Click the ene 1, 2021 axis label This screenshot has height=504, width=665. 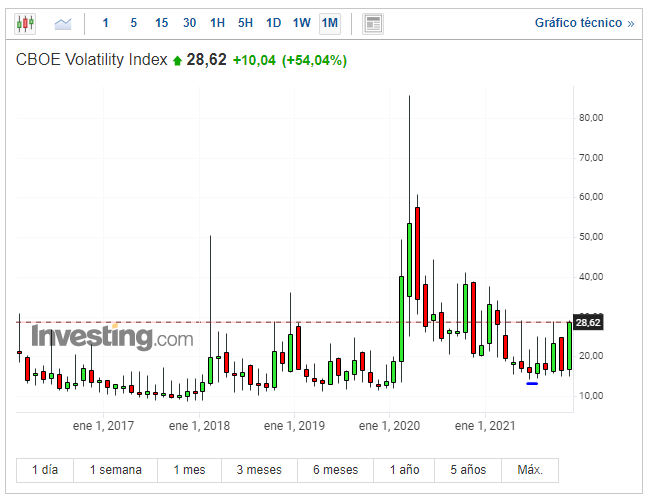(485, 426)
